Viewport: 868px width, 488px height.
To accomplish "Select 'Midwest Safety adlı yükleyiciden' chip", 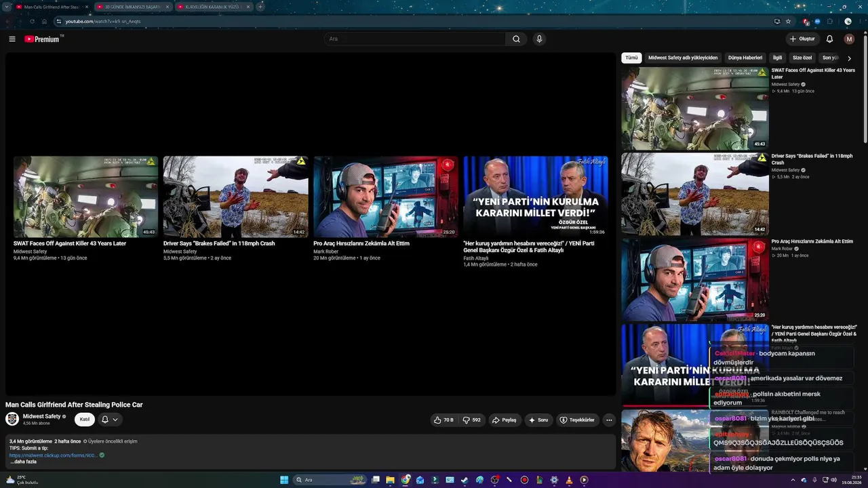I will (683, 58).
